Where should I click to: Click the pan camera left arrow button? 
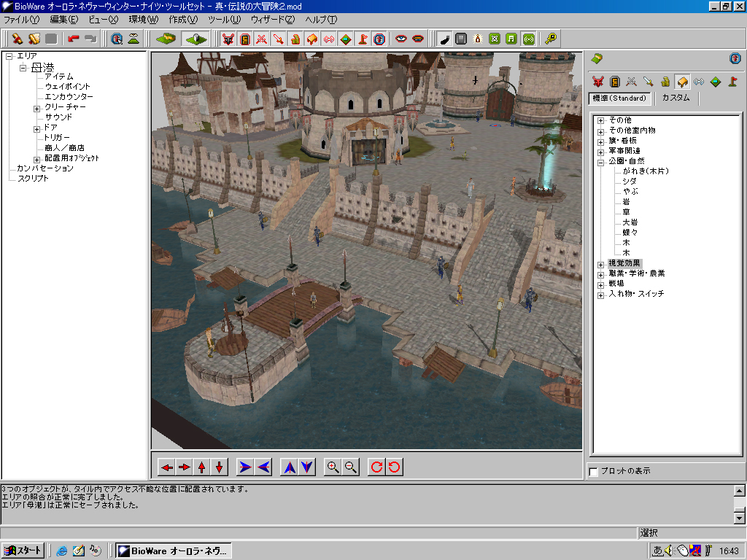[167, 467]
